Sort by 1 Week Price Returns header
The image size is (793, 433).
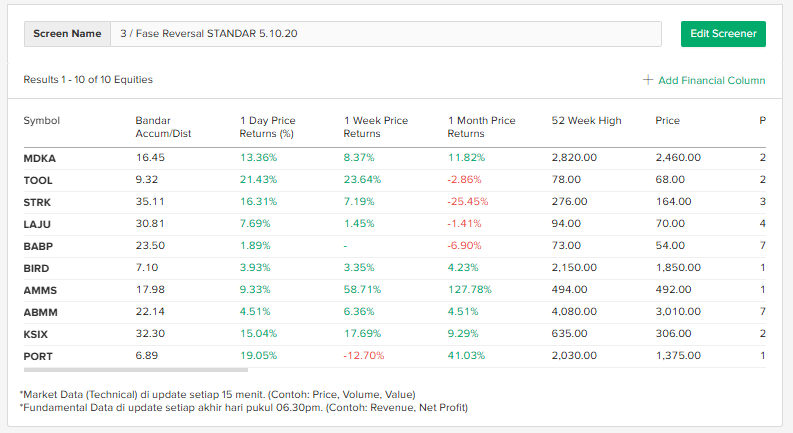pos(376,127)
